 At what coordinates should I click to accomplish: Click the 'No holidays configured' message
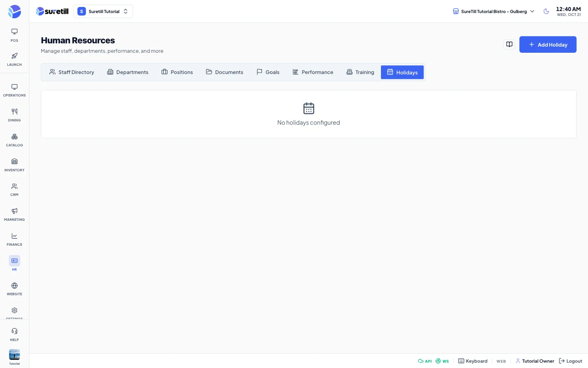[x=309, y=123]
